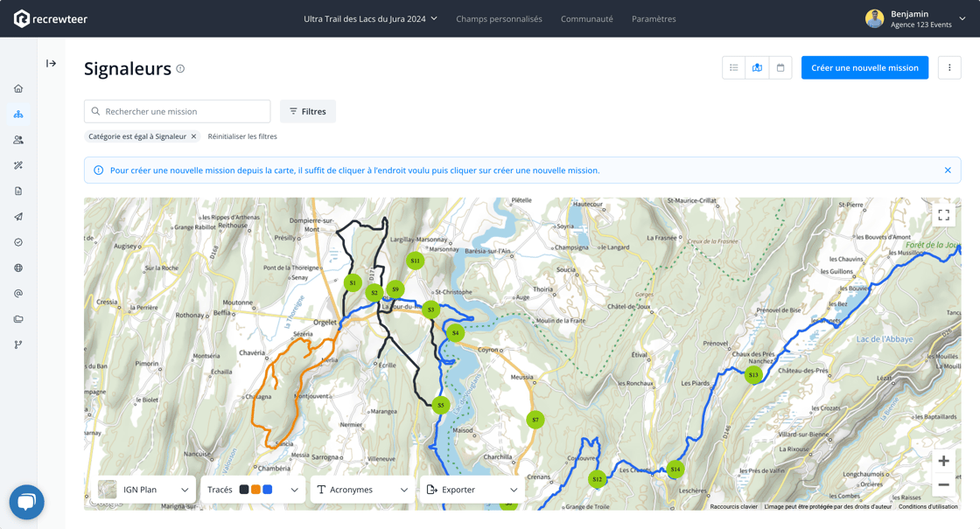Open the folder sidebar icon

[x=18, y=319]
